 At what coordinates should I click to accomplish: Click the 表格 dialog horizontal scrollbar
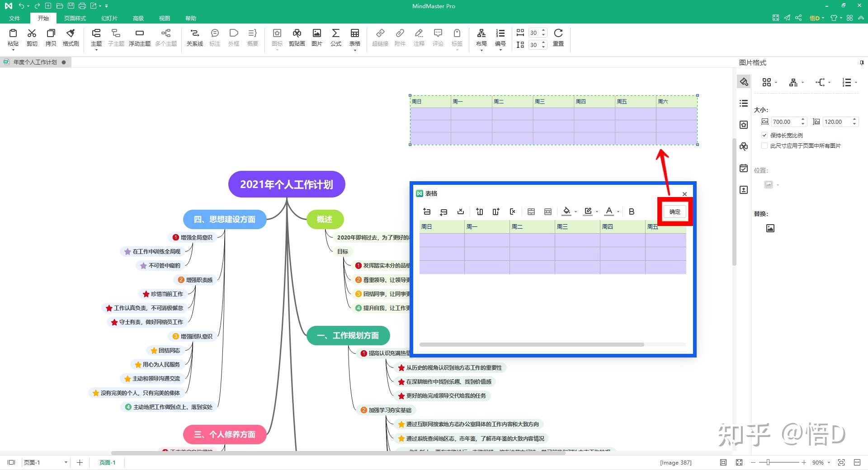click(532, 344)
